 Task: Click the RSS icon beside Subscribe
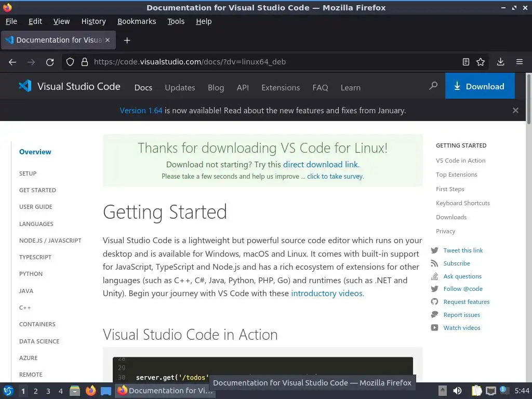click(x=435, y=263)
